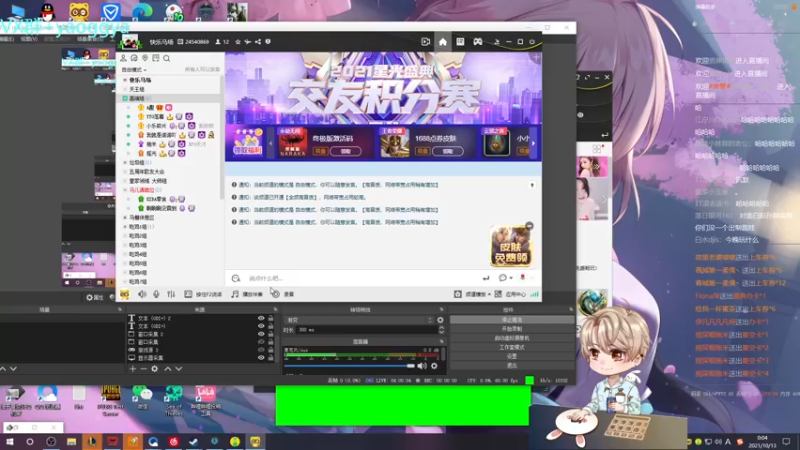The height and width of the screenshot is (450, 800).
Task: Click the airplane icon beside channel ID
Action: (247, 42)
